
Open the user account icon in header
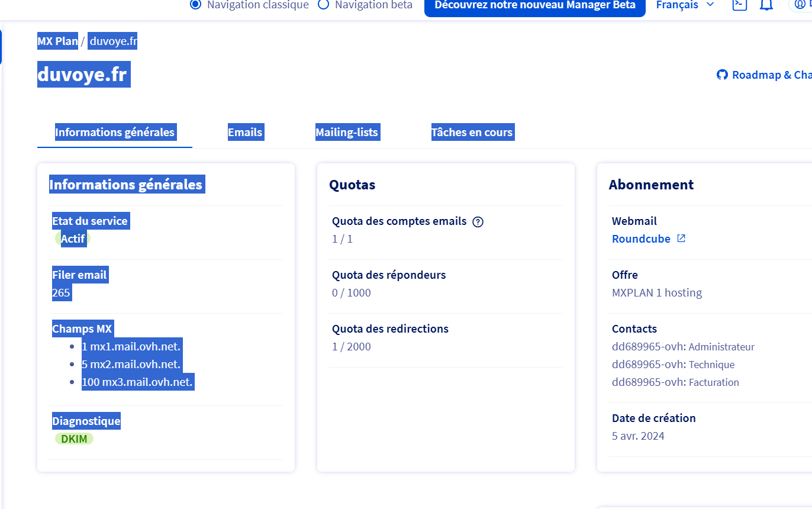(801, 5)
